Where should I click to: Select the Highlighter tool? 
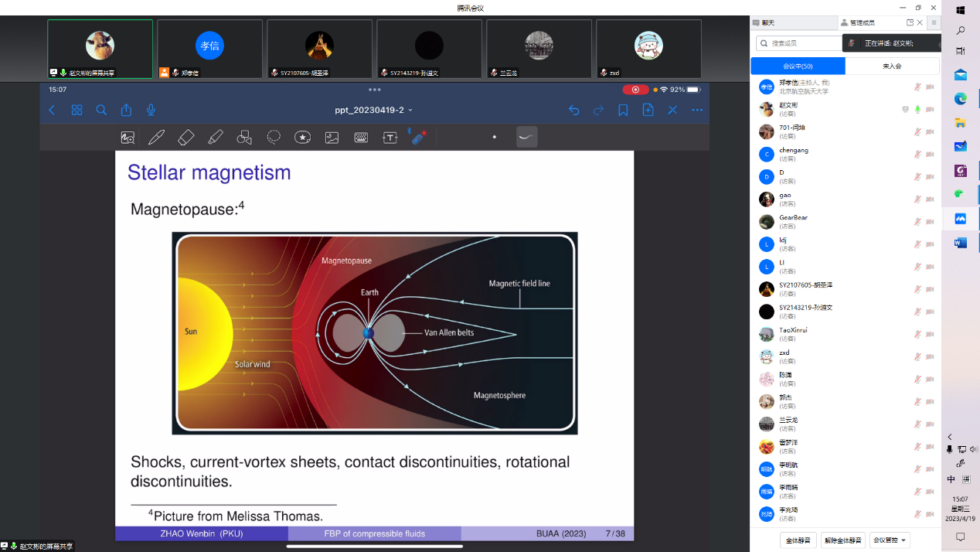pos(215,138)
